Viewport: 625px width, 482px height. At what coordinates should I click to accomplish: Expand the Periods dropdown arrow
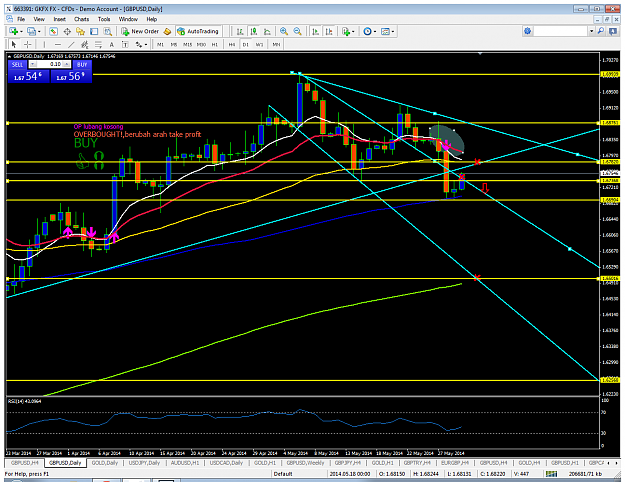pos(375,31)
